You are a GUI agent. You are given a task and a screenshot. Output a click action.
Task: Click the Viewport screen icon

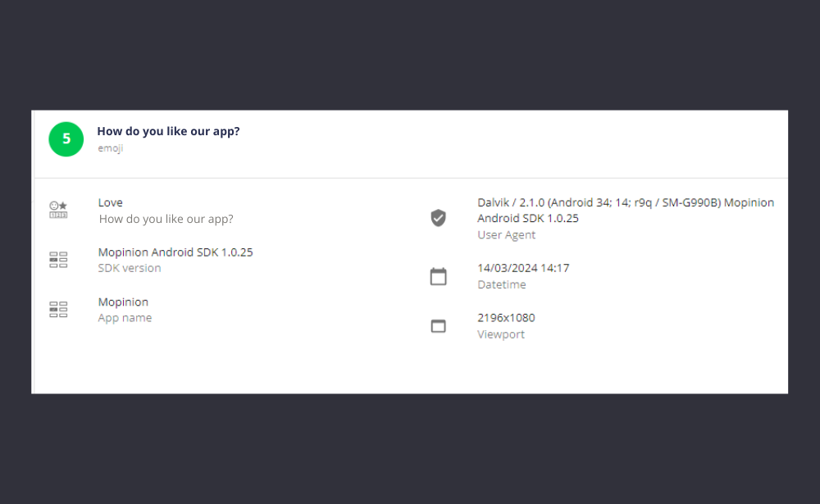tap(439, 325)
